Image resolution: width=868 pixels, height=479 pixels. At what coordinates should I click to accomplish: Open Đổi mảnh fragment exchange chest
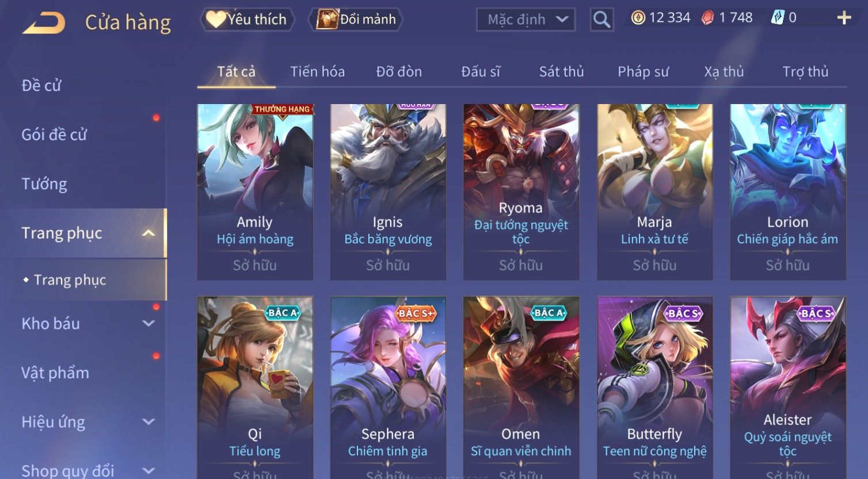pos(356,20)
